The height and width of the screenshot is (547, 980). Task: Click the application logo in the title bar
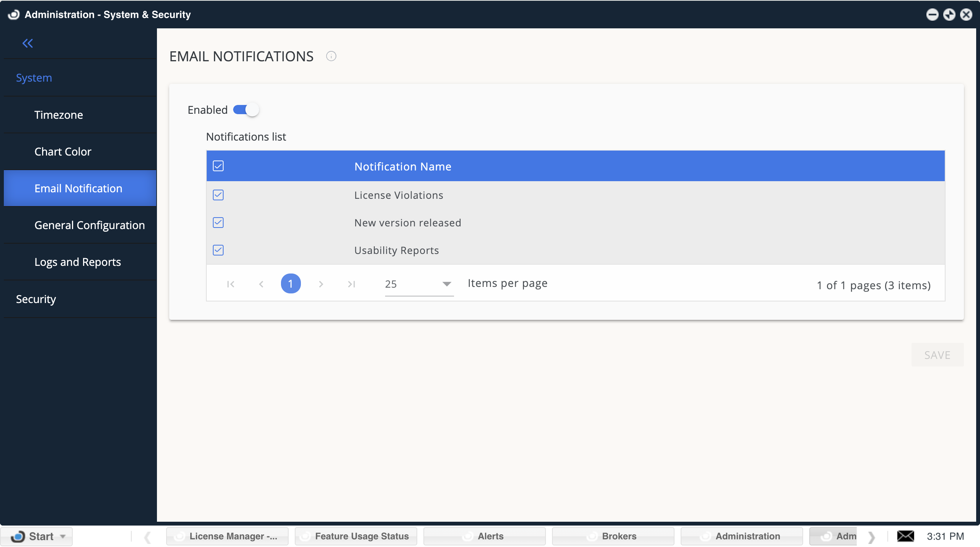[x=14, y=14]
